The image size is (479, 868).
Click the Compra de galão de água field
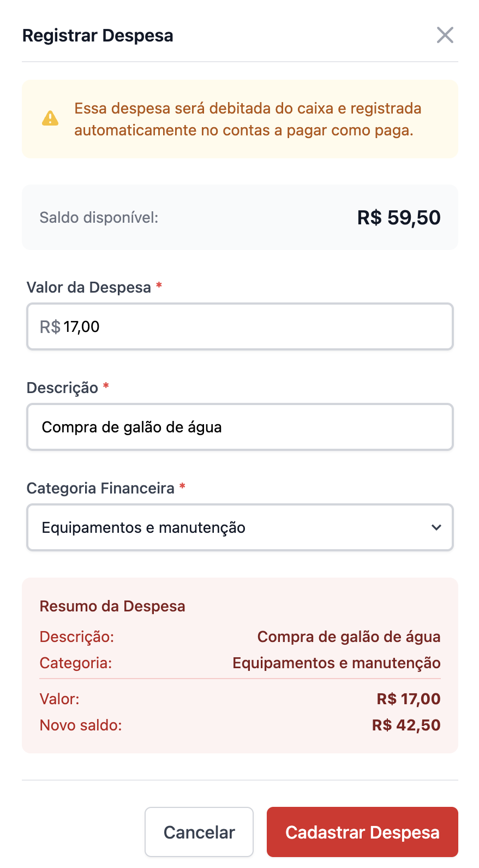pyautogui.click(x=240, y=427)
